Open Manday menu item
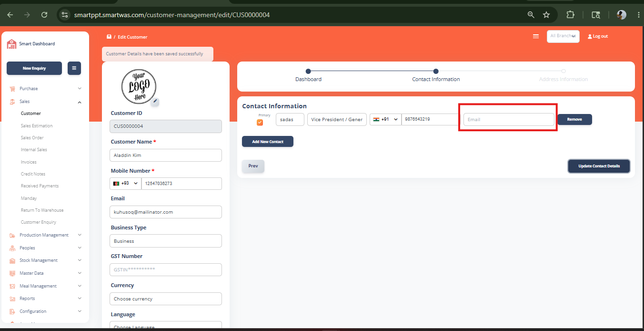644x331 pixels. click(x=29, y=198)
